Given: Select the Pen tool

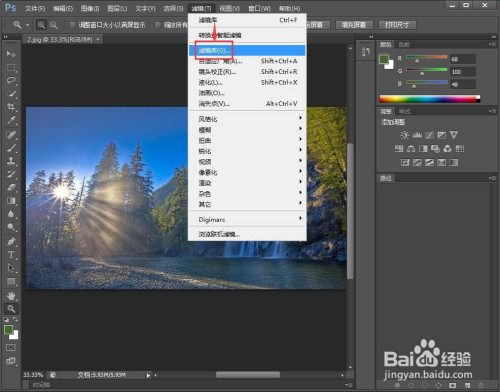Looking at the screenshot, I should tap(11, 241).
